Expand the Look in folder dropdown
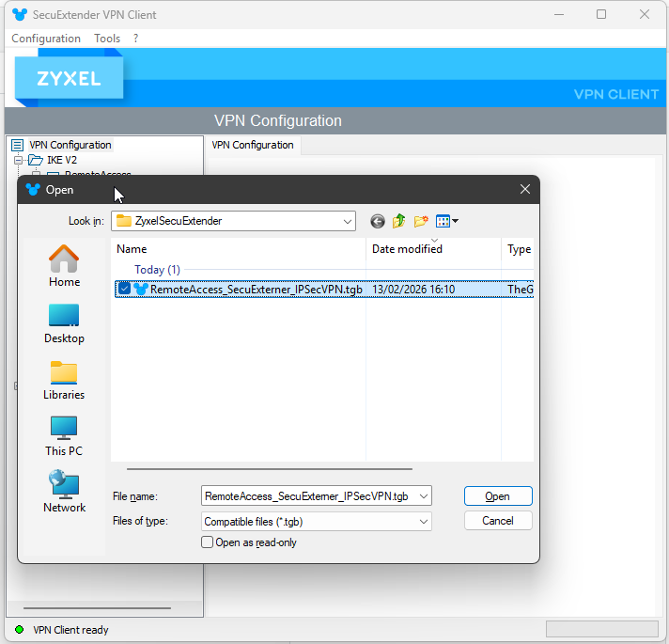This screenshot has height=644, width=669. pyautogui.click(x=347, y=222)
